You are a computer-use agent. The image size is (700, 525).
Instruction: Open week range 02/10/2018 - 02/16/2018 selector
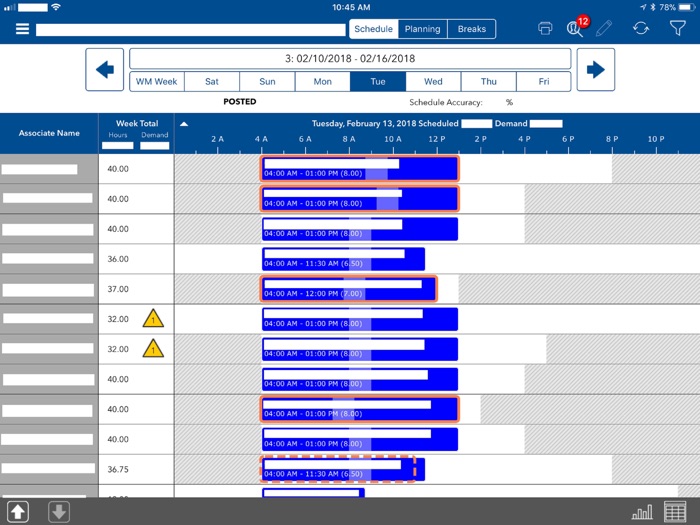[x=350, y=58]
